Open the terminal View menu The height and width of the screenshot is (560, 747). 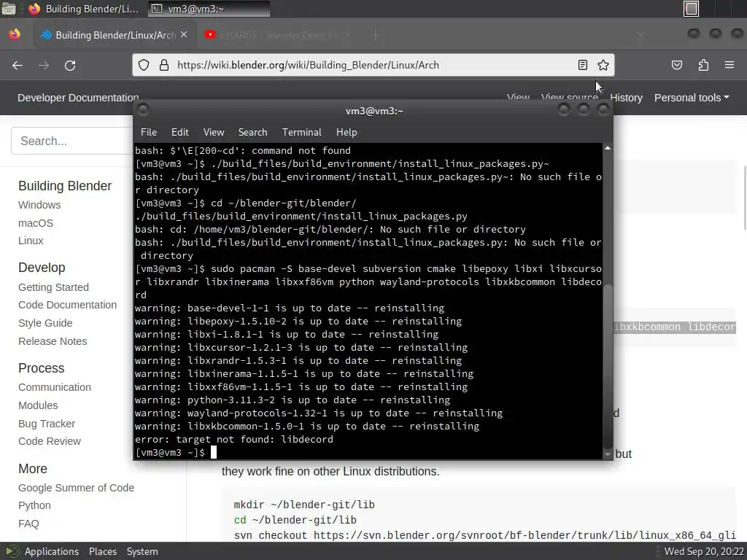tap(214, 133)
